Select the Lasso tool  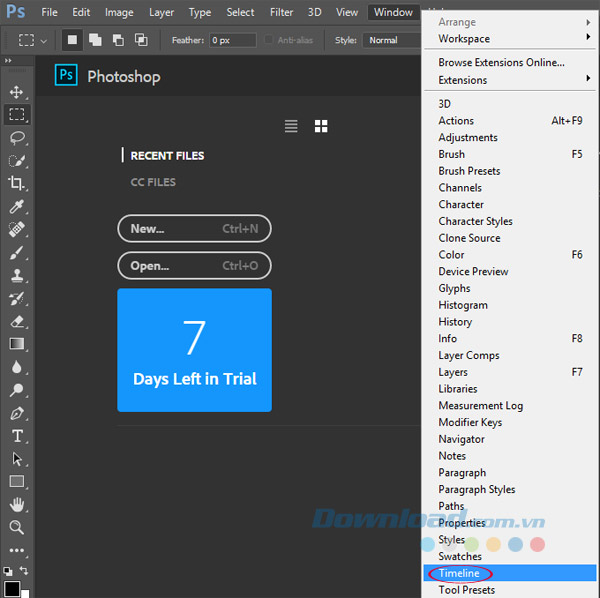coord(17,138)
